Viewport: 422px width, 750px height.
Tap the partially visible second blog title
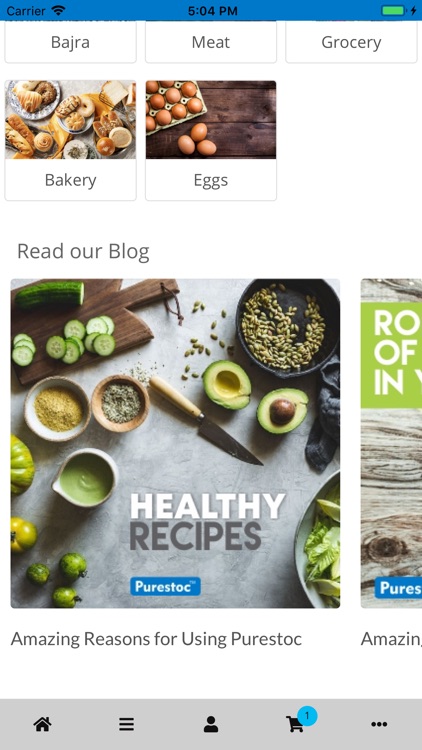(391, 639)
